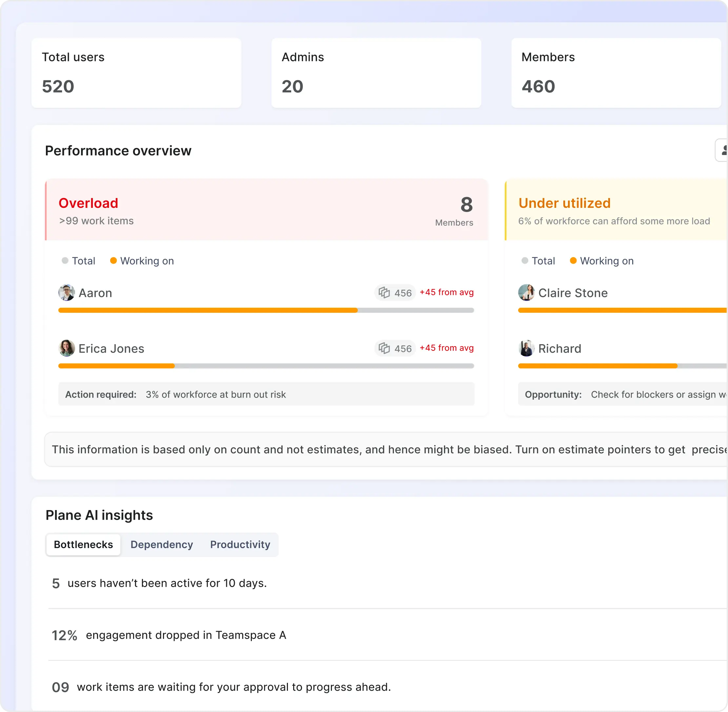Screen dimensions: 728x712
Task: Open the Admins count card
Action: point(376,73)
